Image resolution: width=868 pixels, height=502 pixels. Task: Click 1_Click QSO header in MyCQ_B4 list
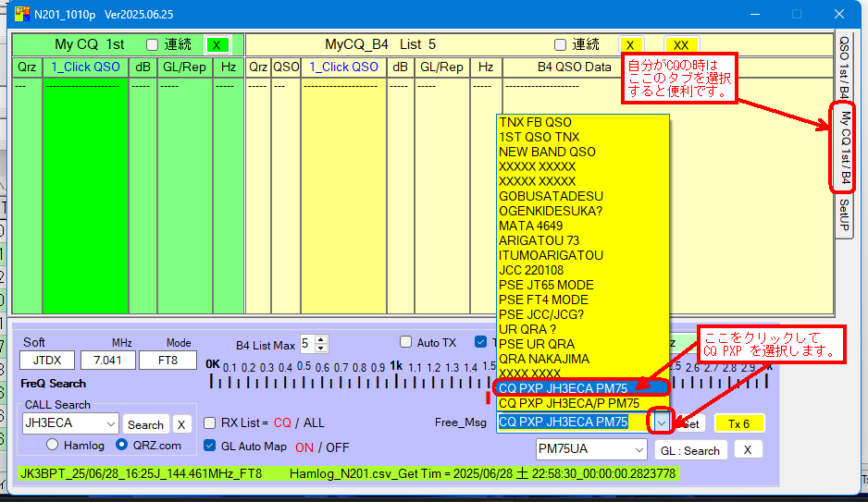point(343,67)
